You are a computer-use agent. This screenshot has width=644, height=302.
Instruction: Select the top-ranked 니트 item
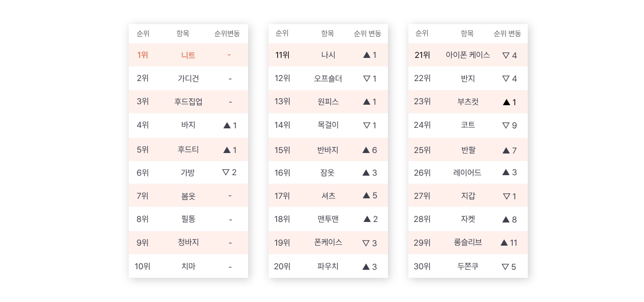coord(188,55)
